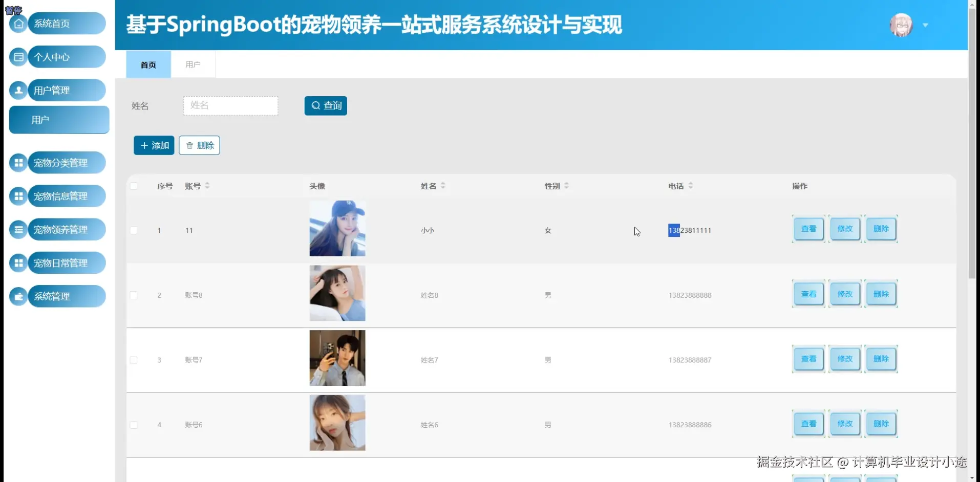The height and width of the screenshot is (482, 980).
Task: Click the list icon beside 宠物领养管理
Action: point(18,229)
